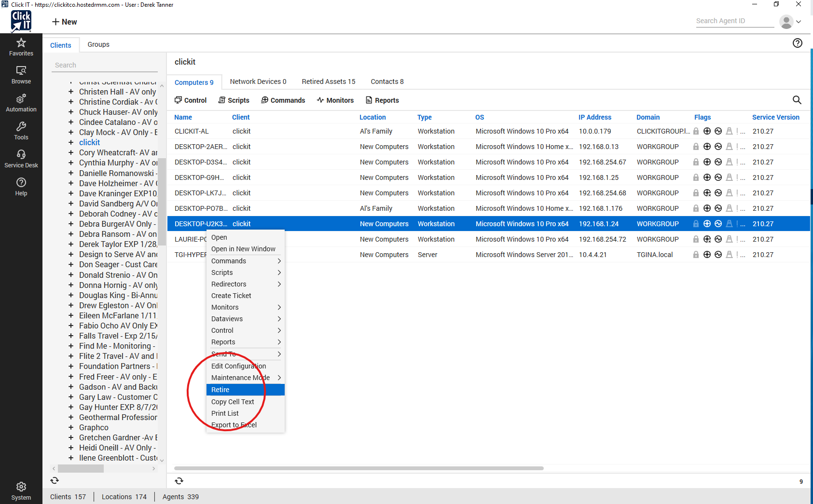
Task: Expand the Derek Taylor client node
Action: coord(71,244)
